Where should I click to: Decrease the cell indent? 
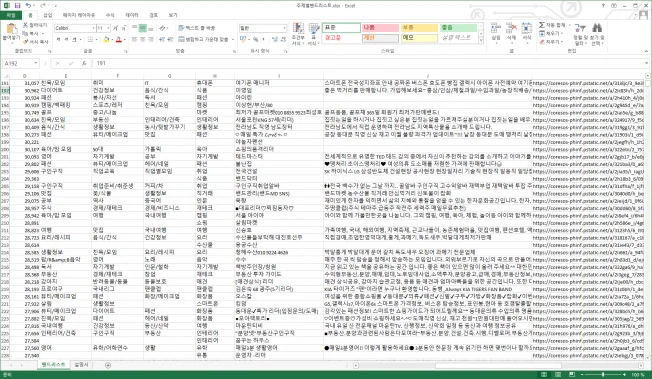click(x=162, y=40)
